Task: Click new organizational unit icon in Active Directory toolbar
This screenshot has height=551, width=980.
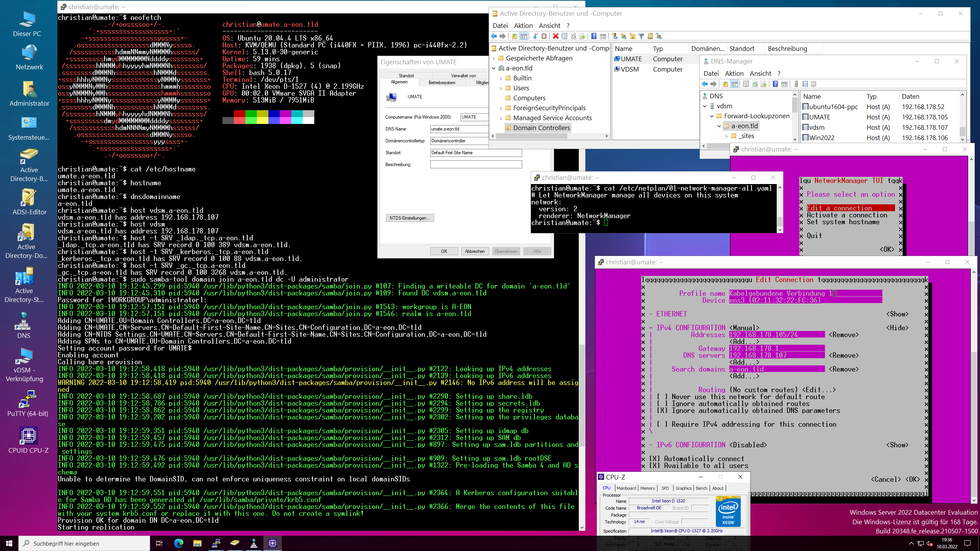Action: [x=632, y=36]
